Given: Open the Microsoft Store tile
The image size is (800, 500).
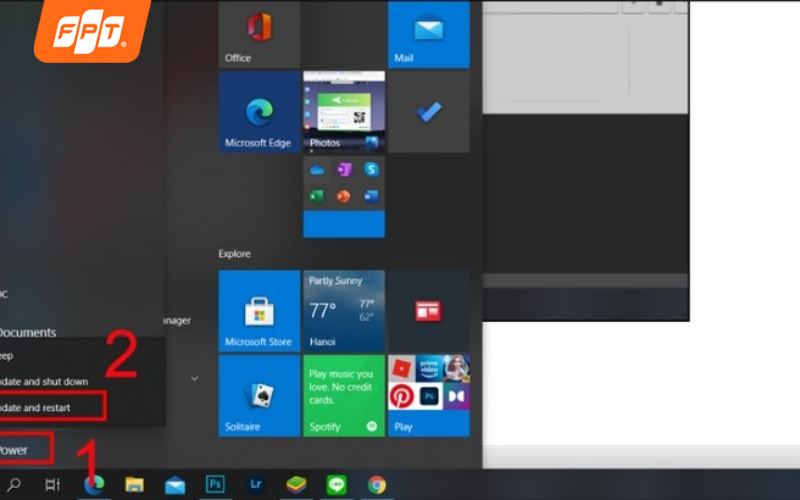Looking at the screenshot, I should (259, 311).
